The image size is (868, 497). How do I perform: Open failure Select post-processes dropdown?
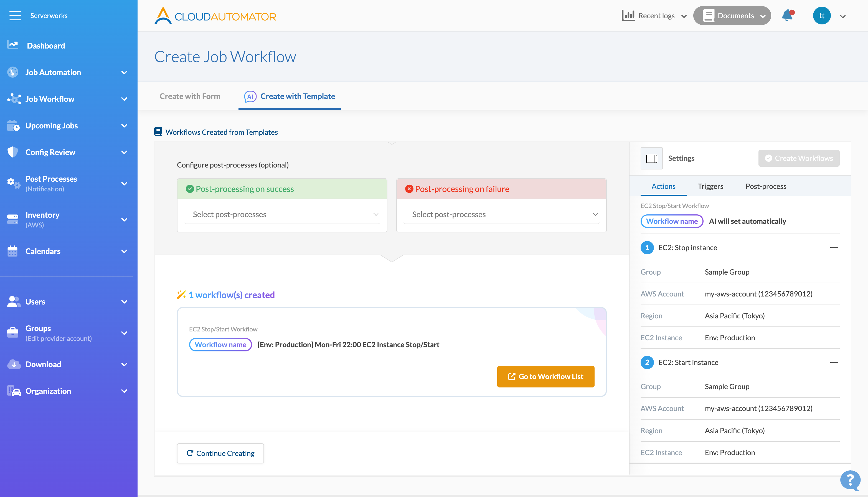(501, 214)
